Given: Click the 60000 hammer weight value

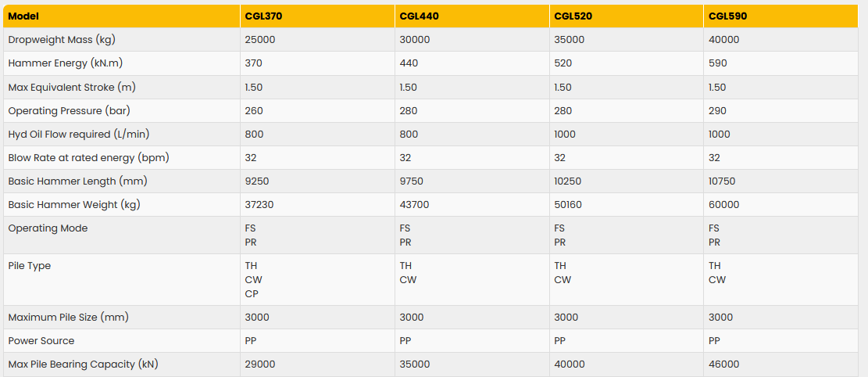Looking at the screenshot, I should [x=724, y=204].
